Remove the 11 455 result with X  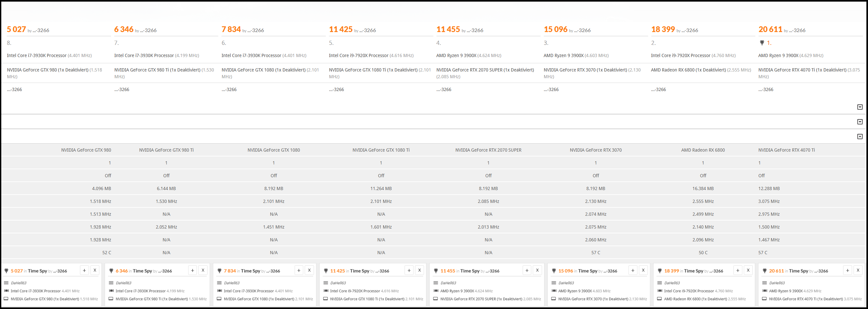point(537,270)
